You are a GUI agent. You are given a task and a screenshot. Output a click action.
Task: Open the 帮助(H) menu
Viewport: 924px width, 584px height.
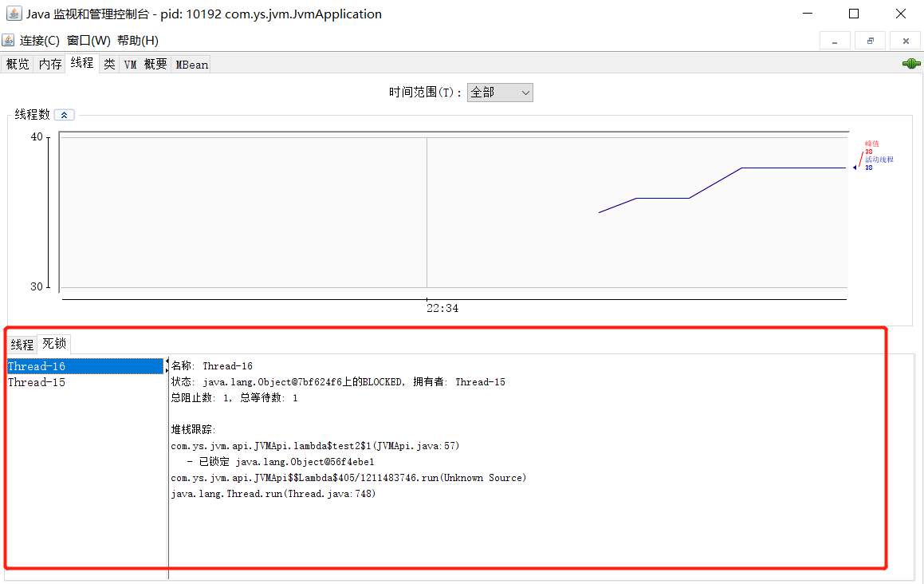[x=138, y=40]
